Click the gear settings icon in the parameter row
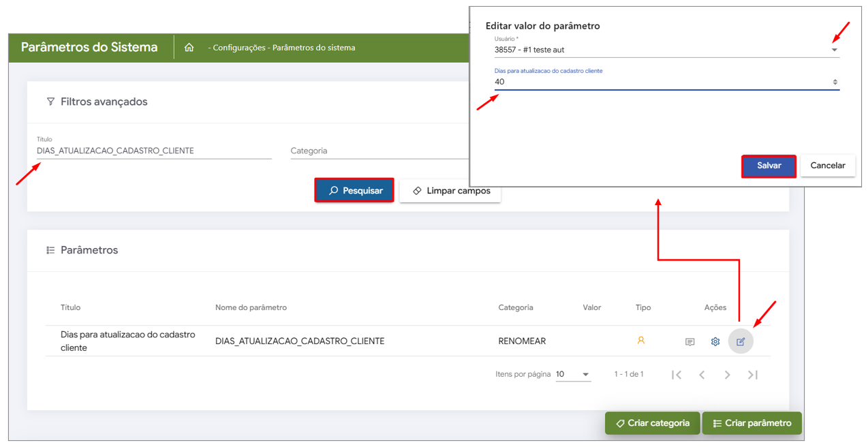 point(715,341)
